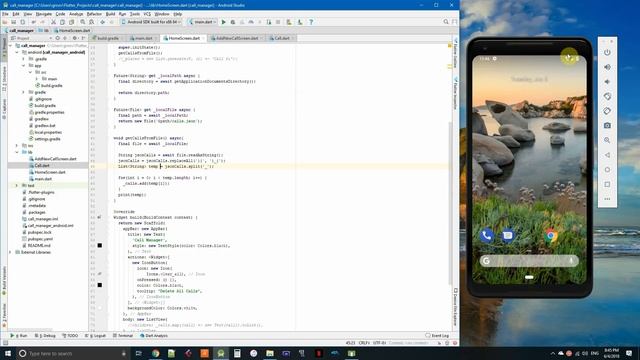Rotate the emulator left
This screenshot has width=640, height=360.
(607, 96)
